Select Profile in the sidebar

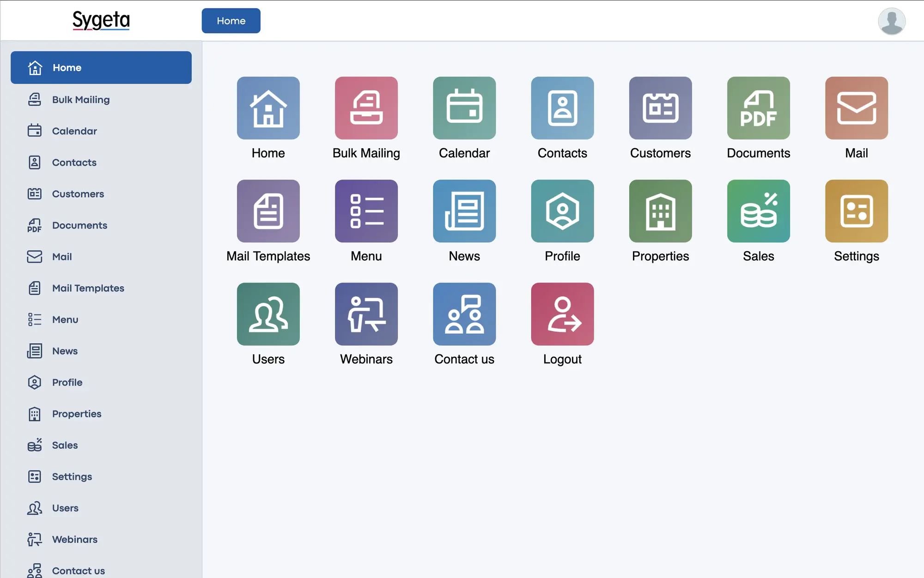[101, 382]
